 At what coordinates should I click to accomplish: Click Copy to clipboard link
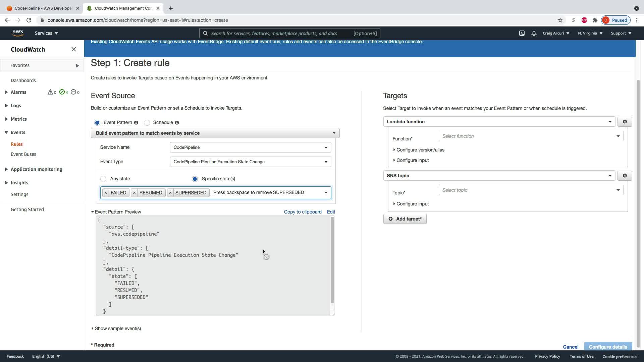[303, 212]
